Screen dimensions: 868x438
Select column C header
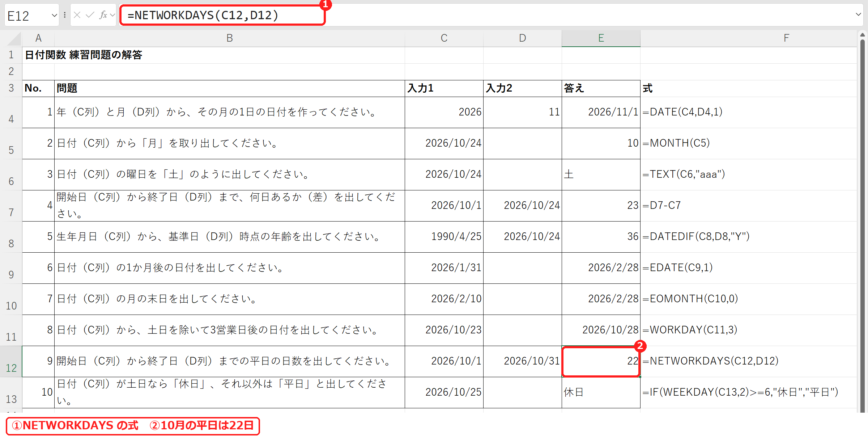[444, 38]
